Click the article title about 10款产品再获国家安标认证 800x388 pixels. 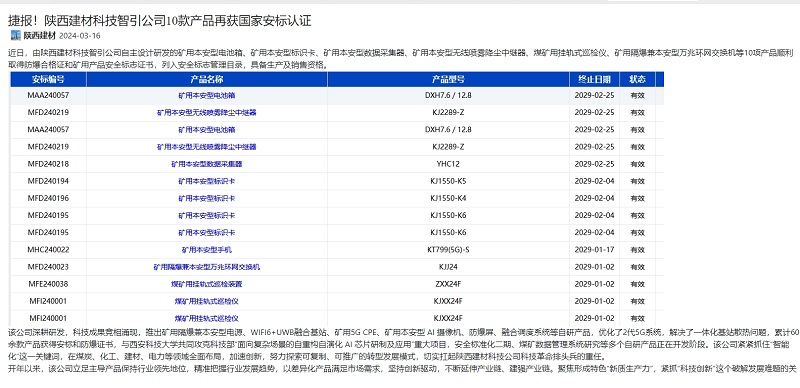[x=160, y=20]
